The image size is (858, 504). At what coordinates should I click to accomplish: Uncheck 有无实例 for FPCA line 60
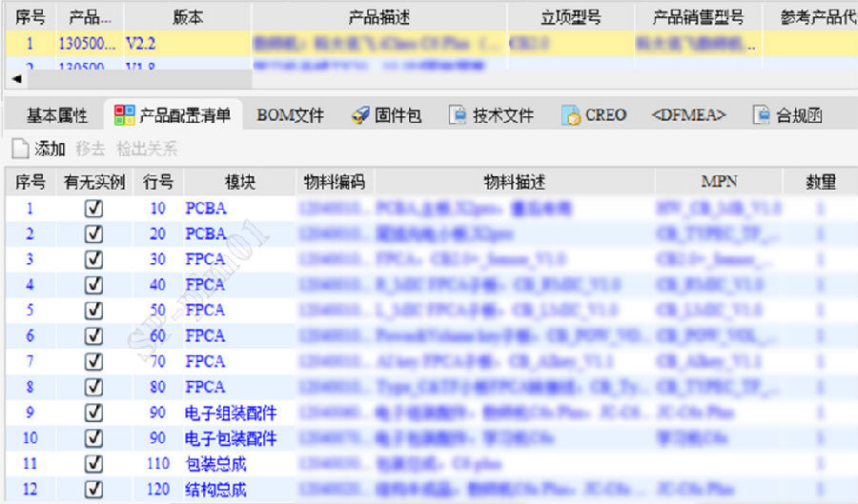click(x=93, y=335)
